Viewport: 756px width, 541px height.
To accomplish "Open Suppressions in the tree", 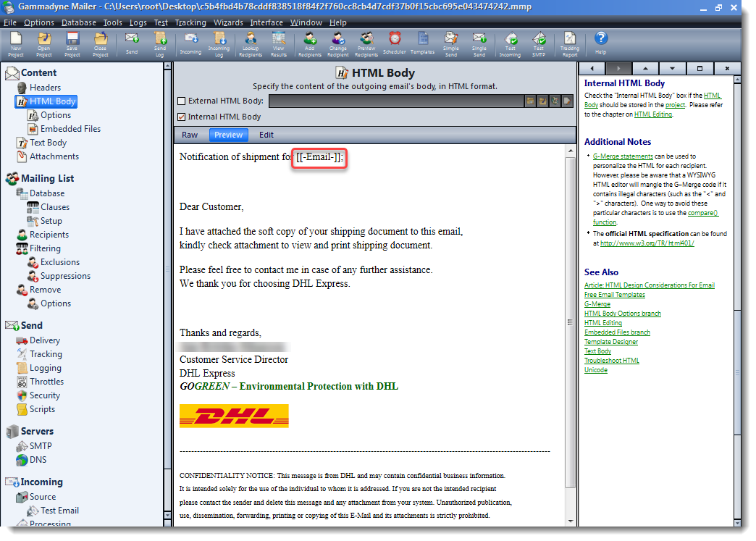I will [66, 276].
